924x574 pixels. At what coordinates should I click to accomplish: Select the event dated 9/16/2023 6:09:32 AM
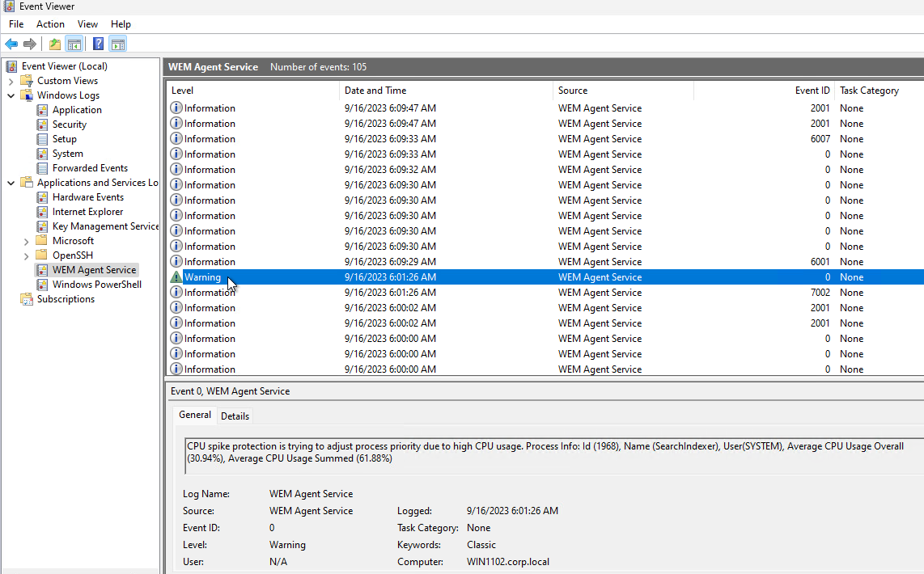pos(545,170)
